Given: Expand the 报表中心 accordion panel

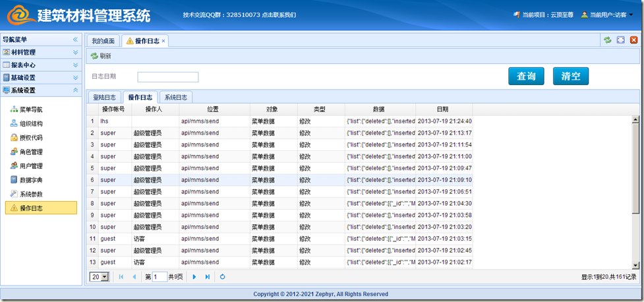Looking at the screenshot, I should (x=40, y=65).
